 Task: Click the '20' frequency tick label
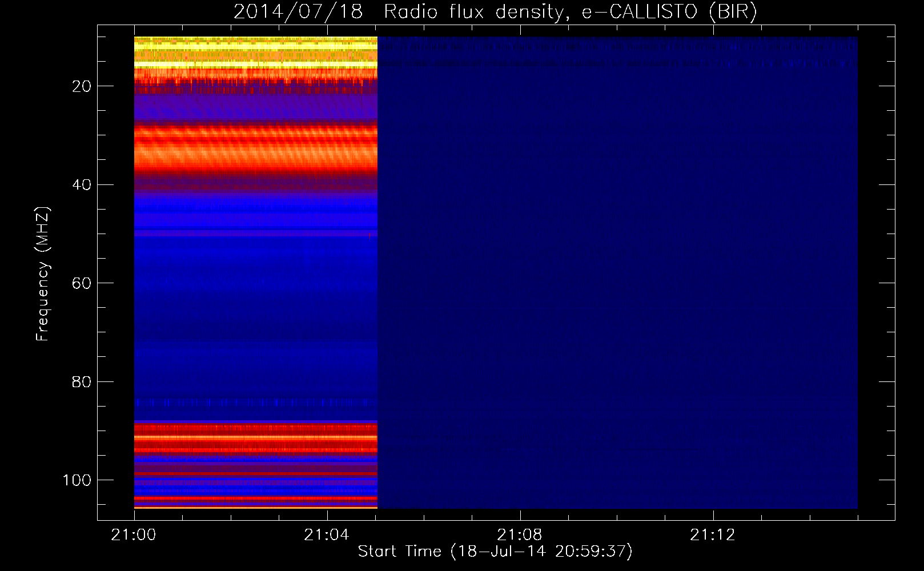(82, 86)
